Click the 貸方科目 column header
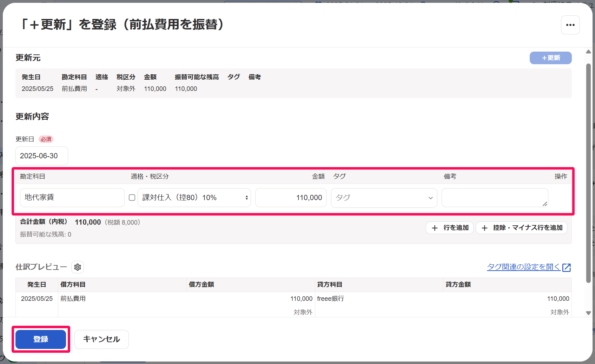 330,285
